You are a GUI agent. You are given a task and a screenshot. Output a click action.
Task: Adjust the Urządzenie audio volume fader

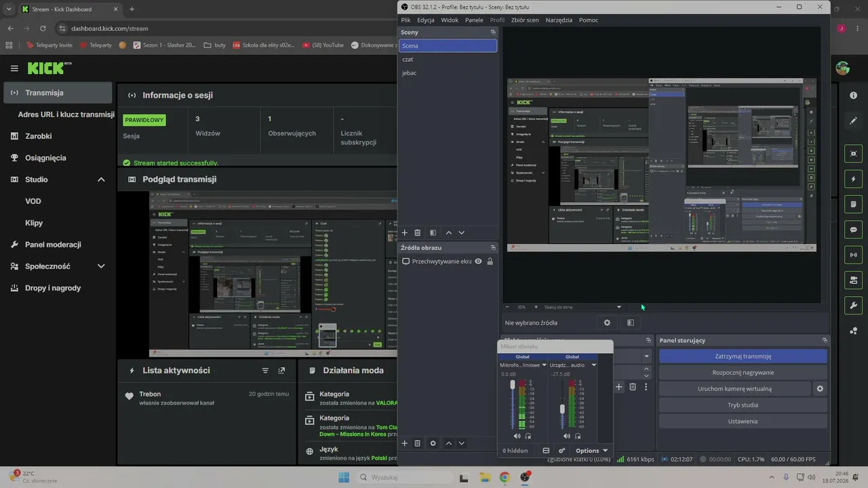tap(562, 409)
